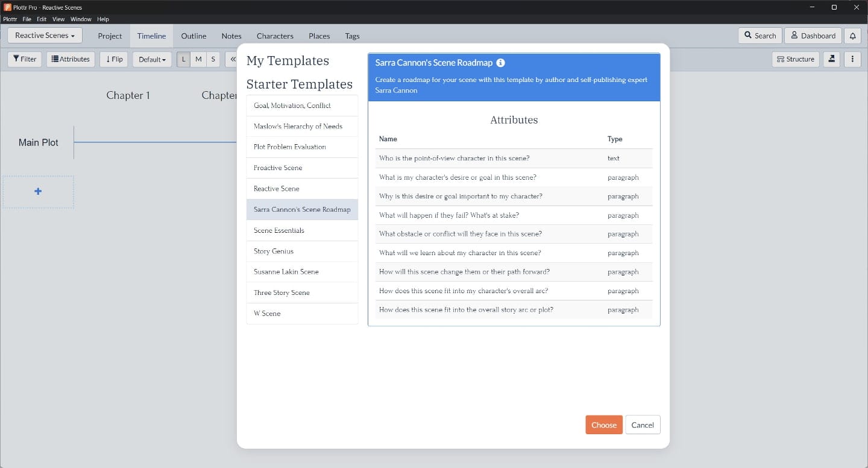Select the Plot Problem Evaluation template
This screenshot has width=868, height=468.
pyautogui.click(x=302, y=147)
